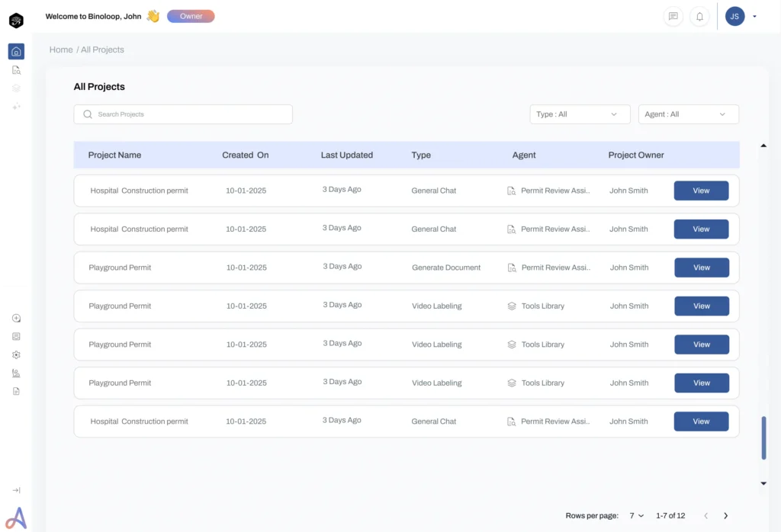The height and width of the screenshot is (532, 781).
Task: Expand the sidebar with the arrow icon
Action: [16, 490]
